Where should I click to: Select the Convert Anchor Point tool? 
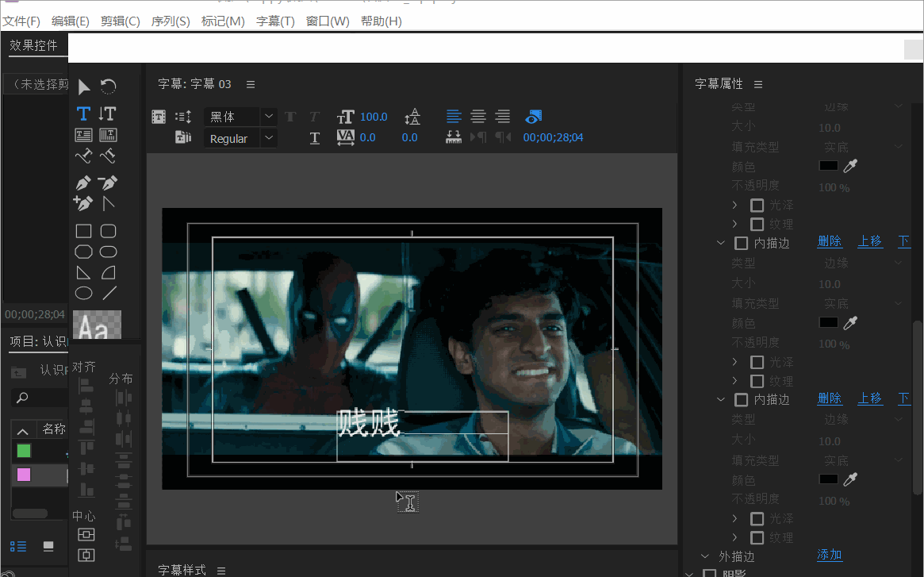click(108, 203)
